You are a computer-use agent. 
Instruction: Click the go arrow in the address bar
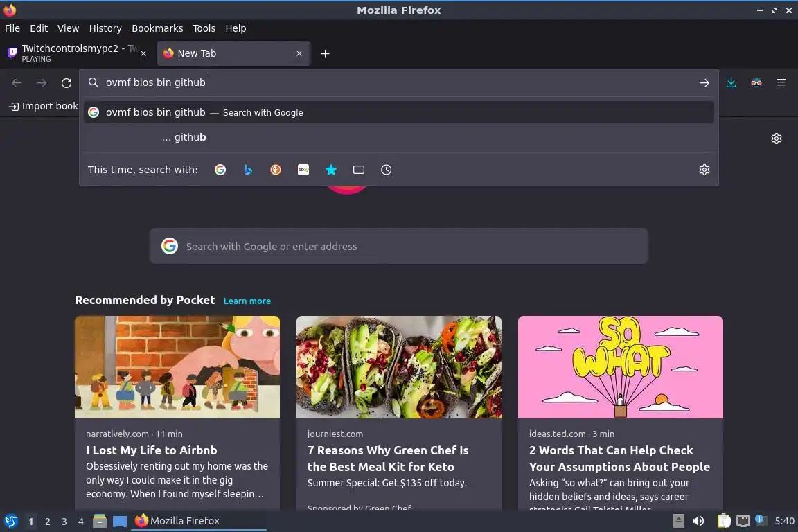click(704, 82)
